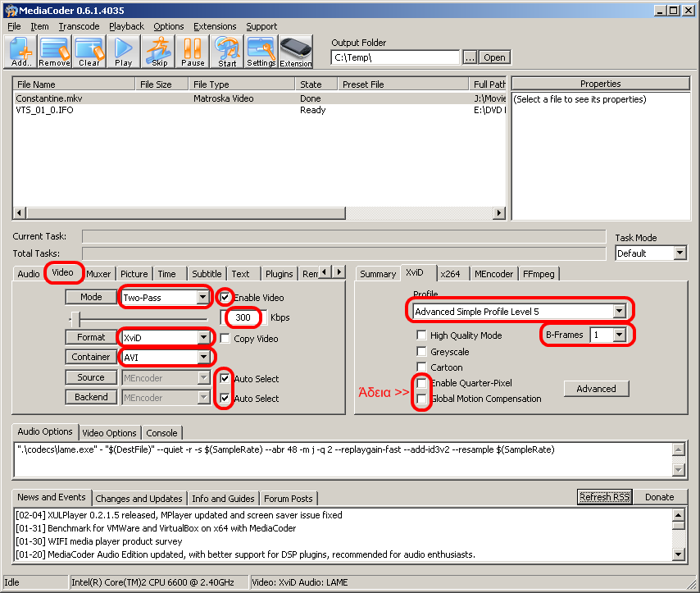
Task: Switch to the Picture tab
Action: pos(134,274)
